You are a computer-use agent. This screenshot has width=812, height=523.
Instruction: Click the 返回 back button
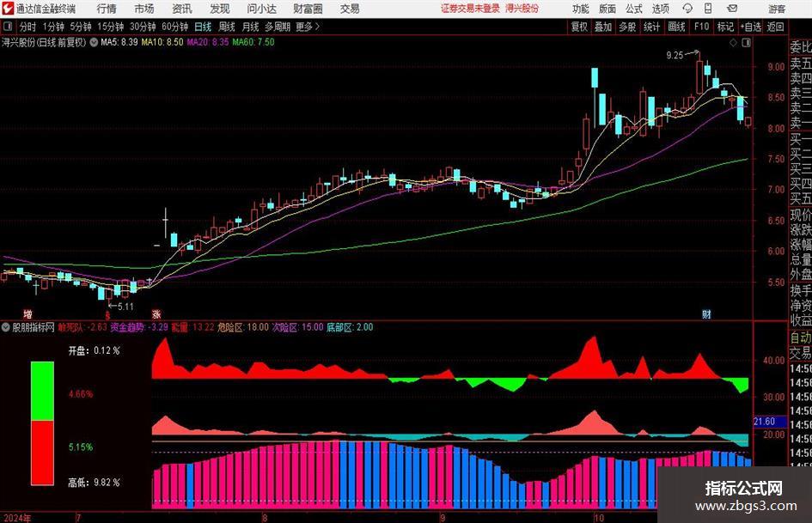pyautogui.click(x=775, y=27)
